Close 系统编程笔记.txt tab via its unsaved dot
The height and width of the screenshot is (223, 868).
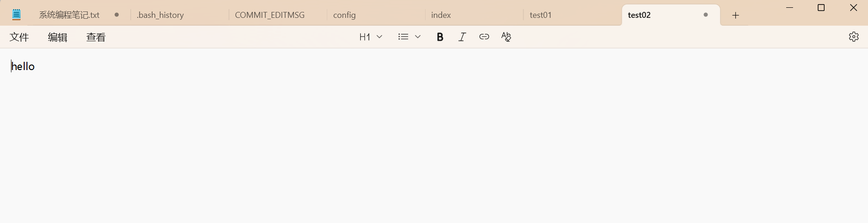(117, 15)
